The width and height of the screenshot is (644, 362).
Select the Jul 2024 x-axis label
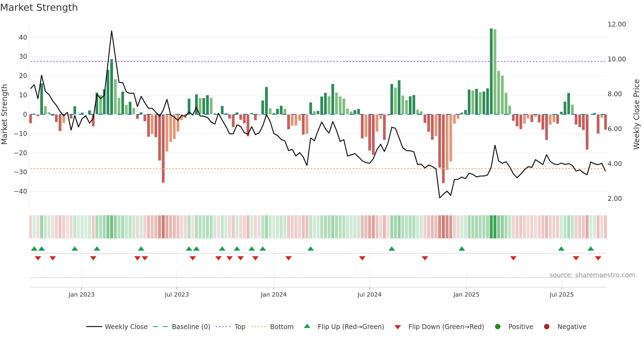pos(369,294)
